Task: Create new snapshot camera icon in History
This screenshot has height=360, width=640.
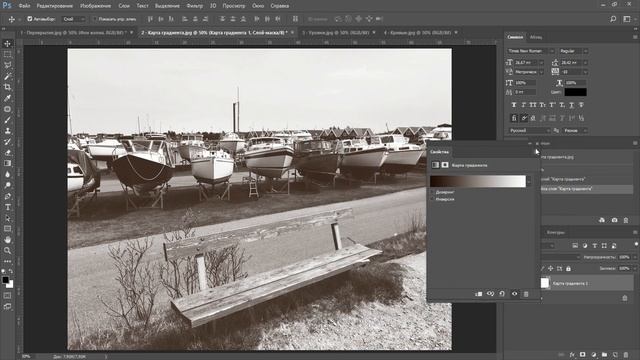Action: click(614, 220)
